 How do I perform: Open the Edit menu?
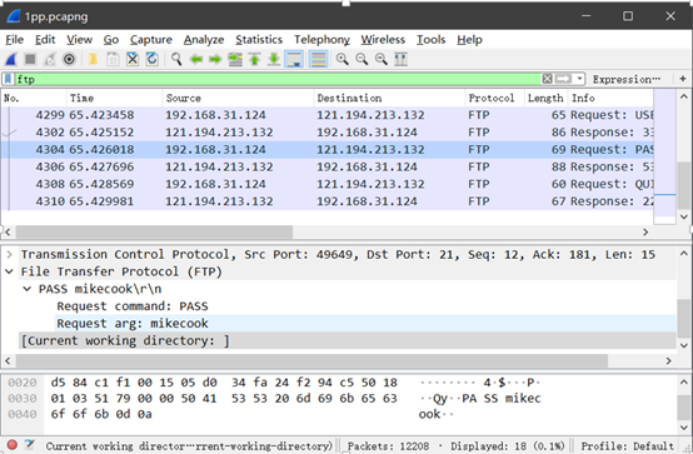[x=45, y=39]
